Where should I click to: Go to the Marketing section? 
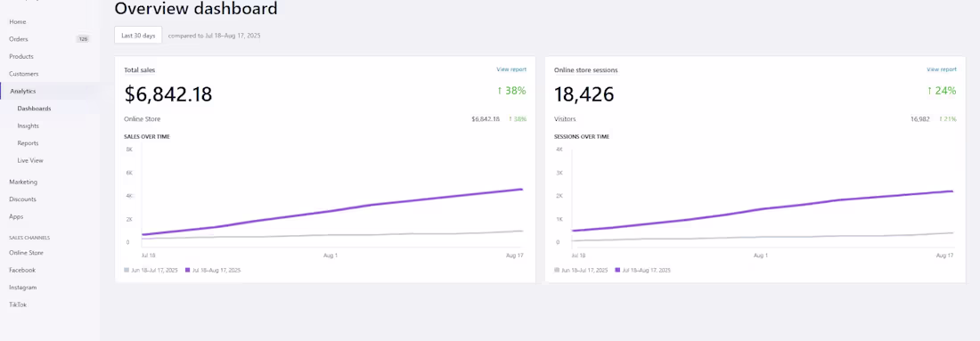(x=23, y=183)
